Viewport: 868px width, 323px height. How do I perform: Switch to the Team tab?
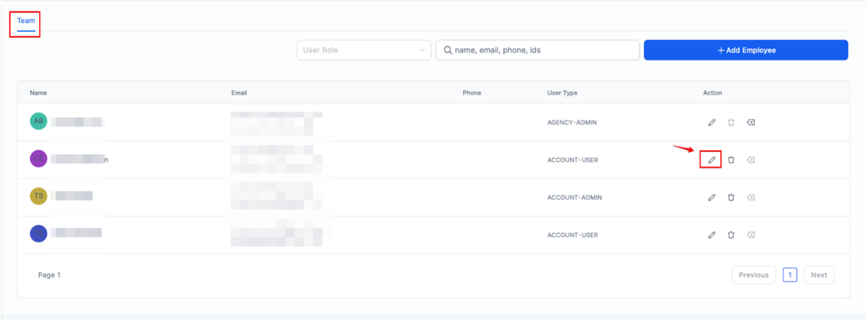coord(26,21)
